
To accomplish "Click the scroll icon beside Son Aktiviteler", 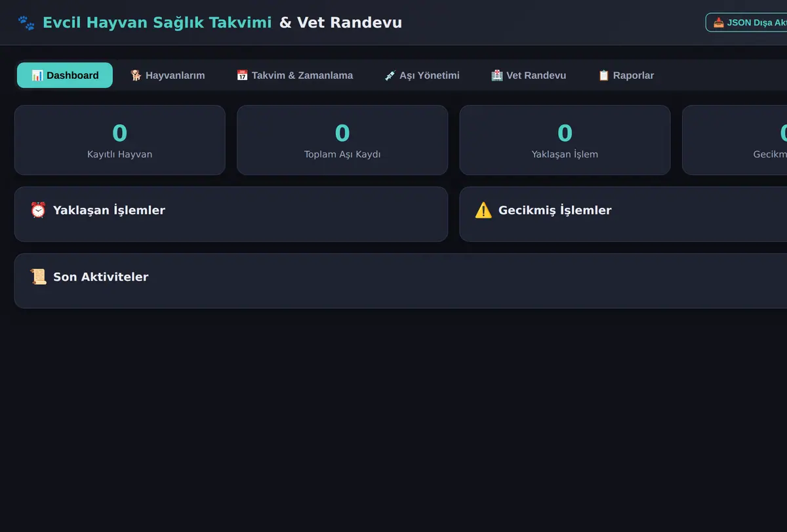I will coord(38,277).
